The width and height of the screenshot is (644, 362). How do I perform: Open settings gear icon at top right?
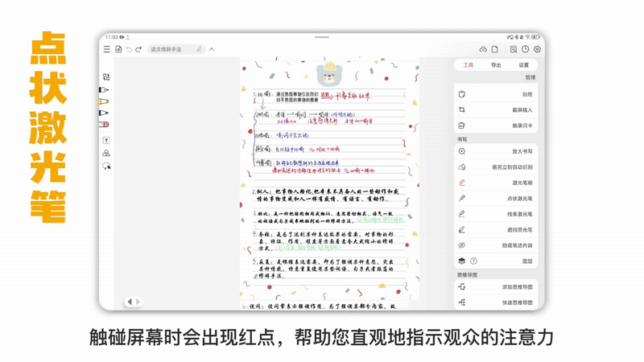coord(537,49)
